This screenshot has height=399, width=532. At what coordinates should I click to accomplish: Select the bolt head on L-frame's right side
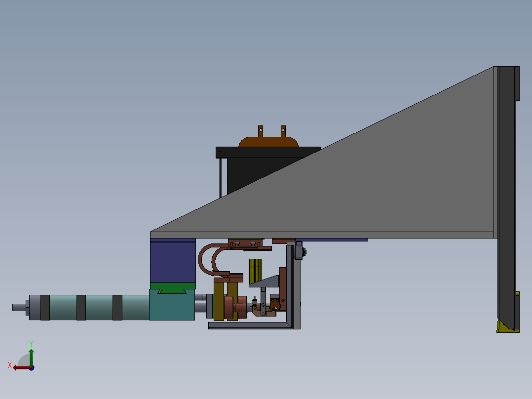(x=304, y=252)
